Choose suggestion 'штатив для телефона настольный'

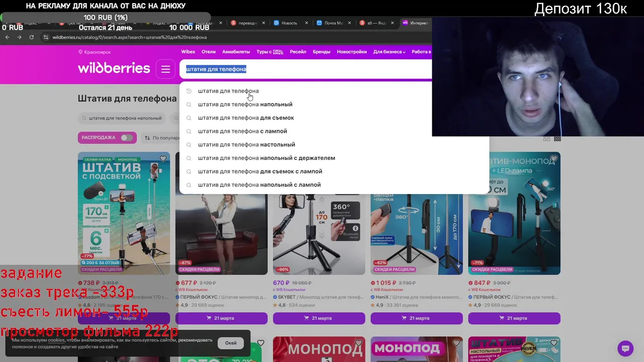pos(247,145)
